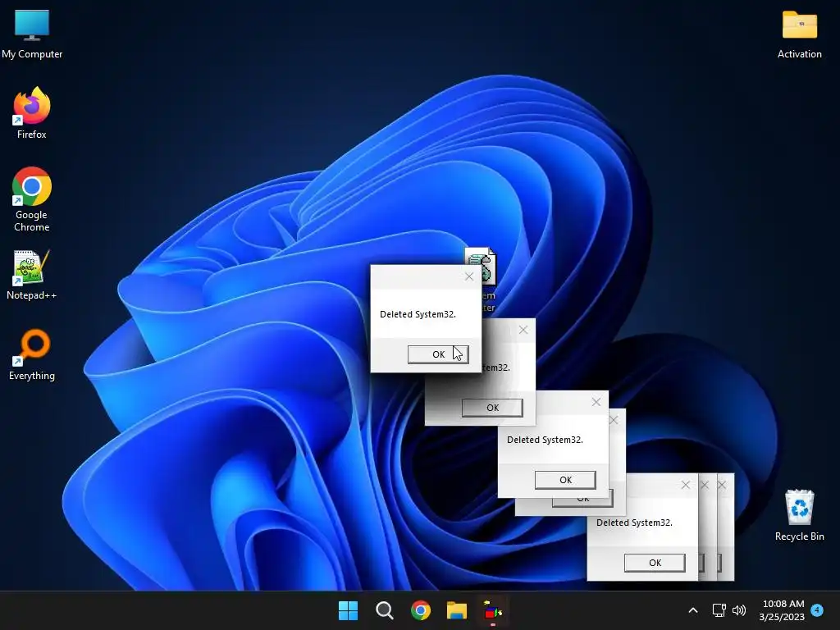
Task: Open the notification badge showing 4
Action: (817, 609)
